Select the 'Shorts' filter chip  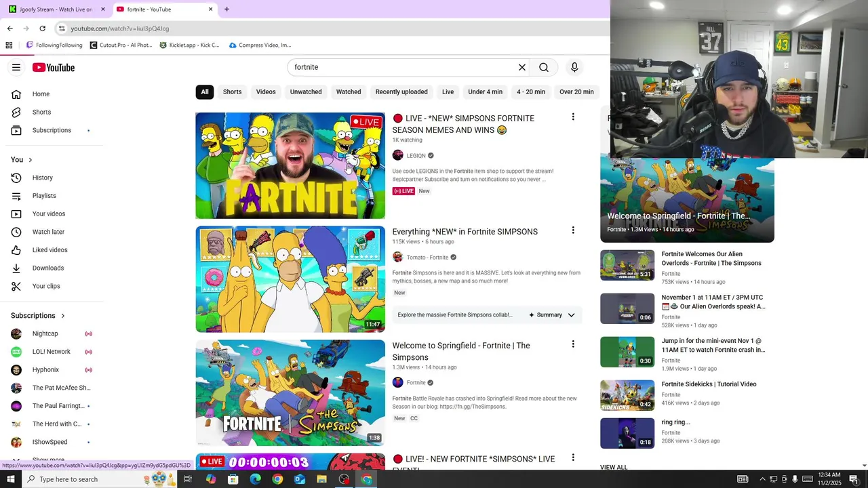coord(233,91)
